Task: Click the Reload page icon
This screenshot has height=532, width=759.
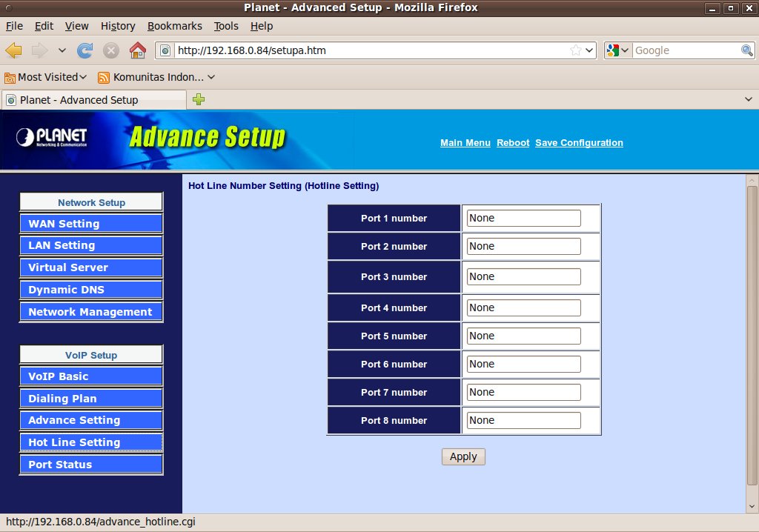Action: (x=85, y=50)
